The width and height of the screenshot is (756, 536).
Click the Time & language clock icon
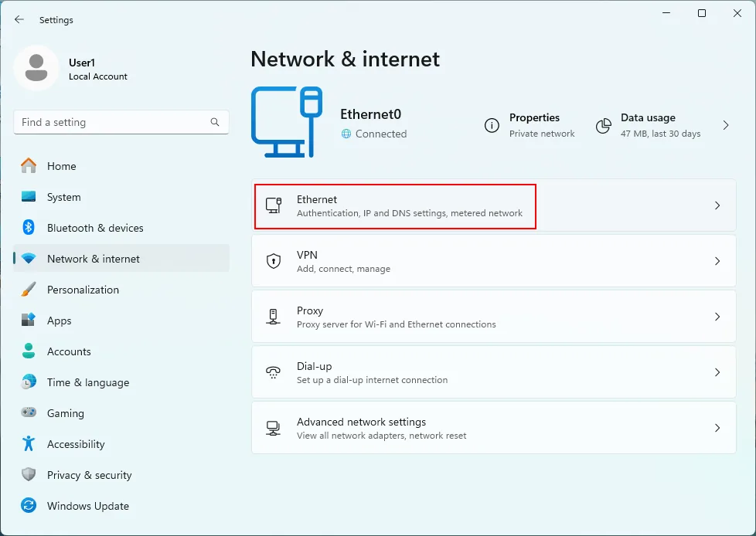[29, 382]
